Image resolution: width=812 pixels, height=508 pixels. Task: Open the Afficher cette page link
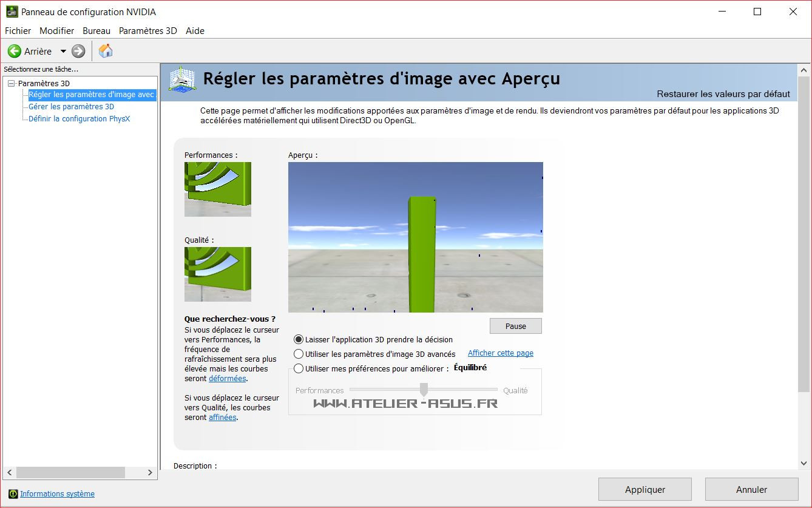click(x=501, y=353)
